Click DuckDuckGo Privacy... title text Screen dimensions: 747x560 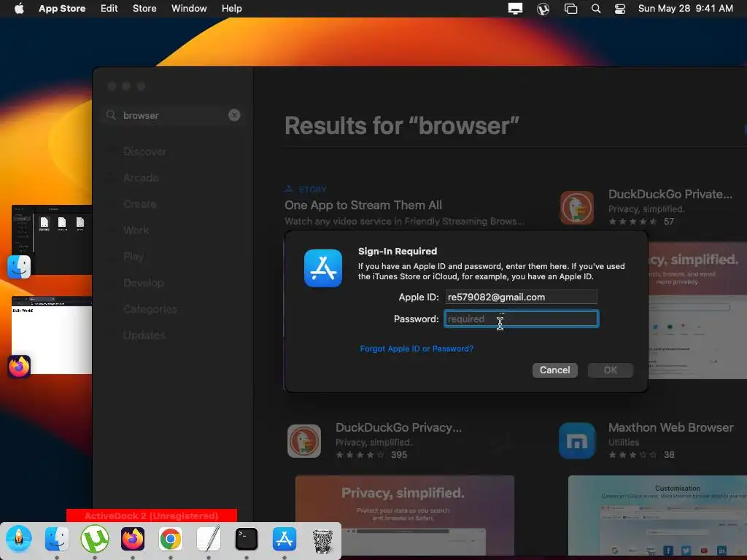pos(398,427)
